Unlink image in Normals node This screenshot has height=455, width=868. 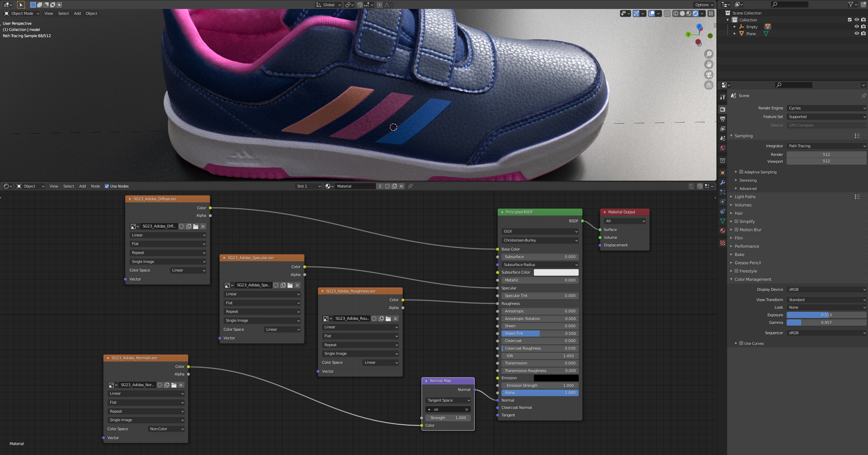click(181, 385)
